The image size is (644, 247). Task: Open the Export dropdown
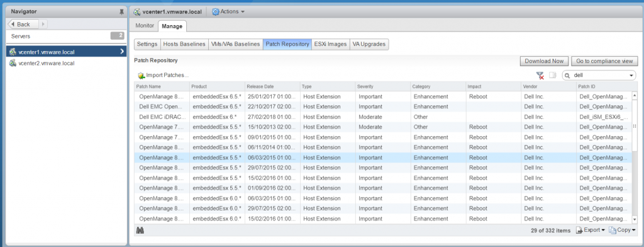[591, 230]
